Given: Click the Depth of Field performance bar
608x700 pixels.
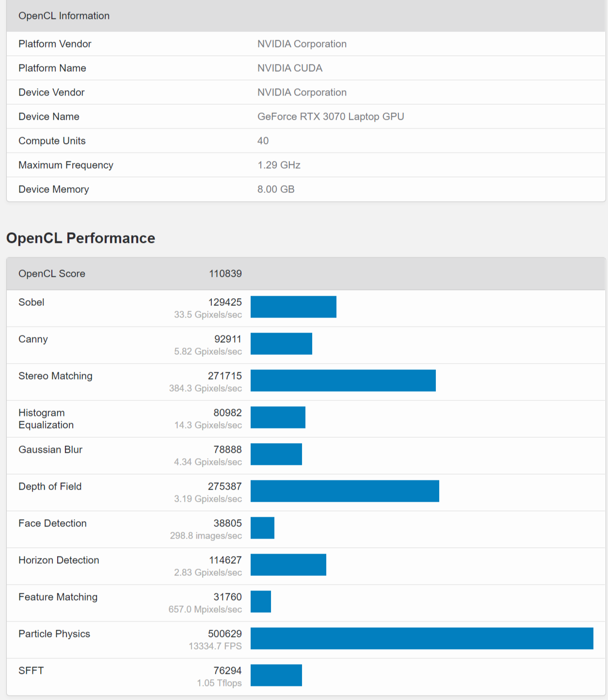Looking at the screenshot, I should pos(345,491).
